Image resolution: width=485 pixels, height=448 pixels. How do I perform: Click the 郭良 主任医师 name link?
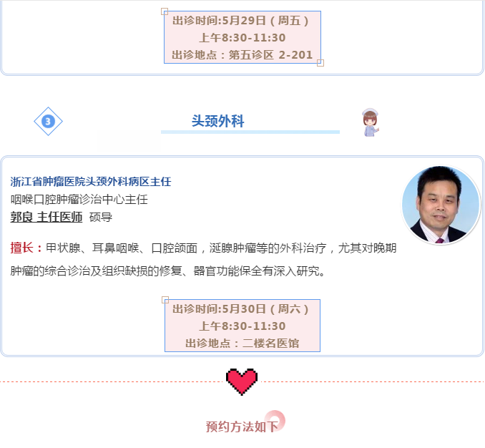(x=46, y=217)
